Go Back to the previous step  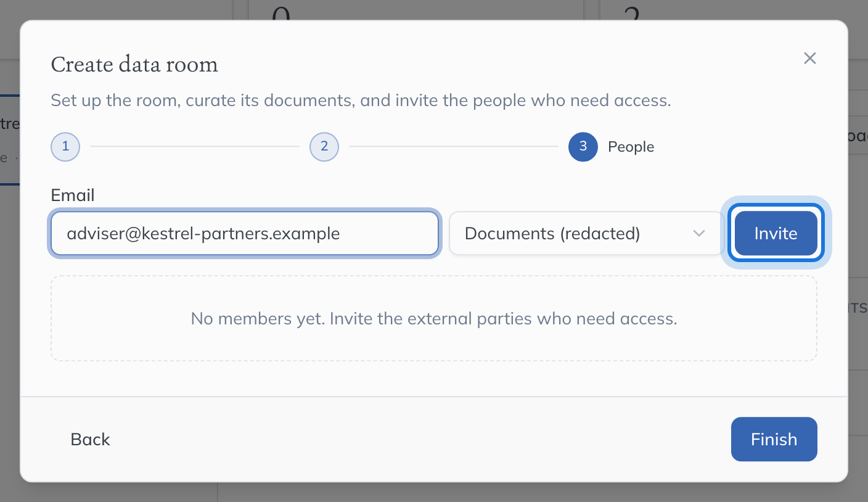(91, 439)
